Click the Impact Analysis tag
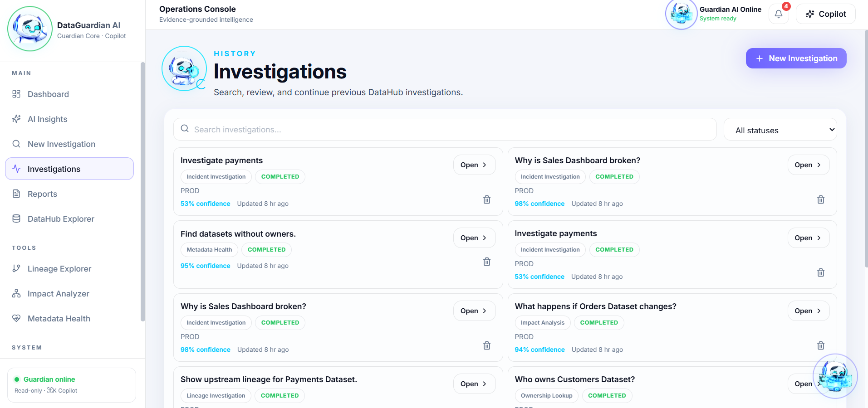 (x=543, y=323)
